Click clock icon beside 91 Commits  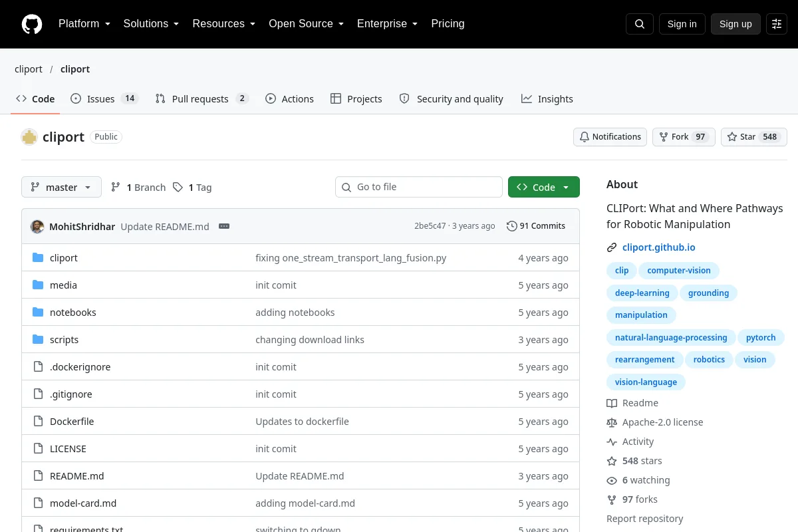[511, 226]
